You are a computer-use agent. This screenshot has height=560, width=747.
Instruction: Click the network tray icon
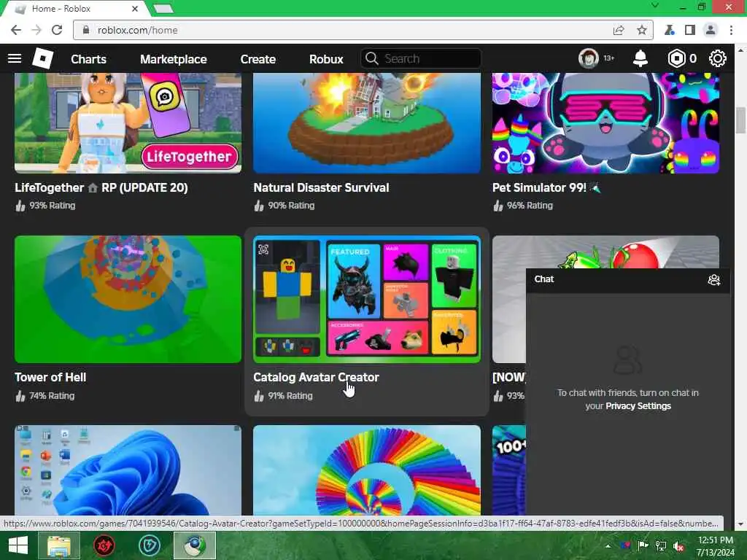(x=661, y=546)
